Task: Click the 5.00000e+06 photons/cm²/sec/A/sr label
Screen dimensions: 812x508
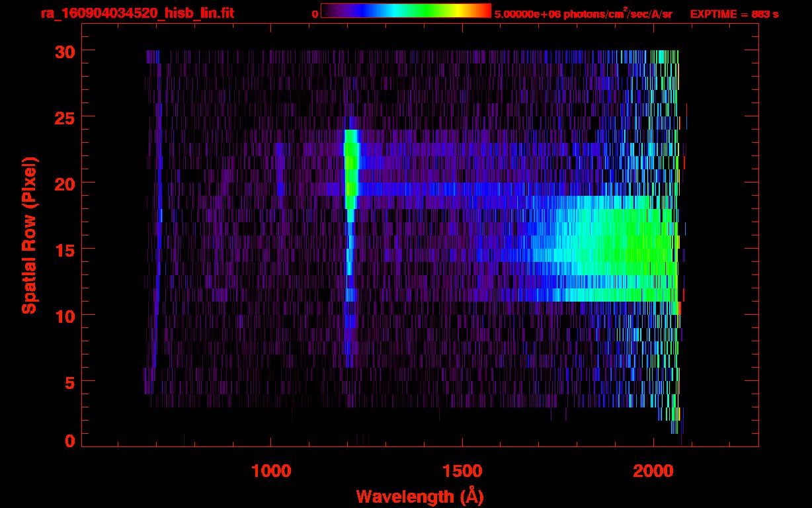Action: point(583,13)
